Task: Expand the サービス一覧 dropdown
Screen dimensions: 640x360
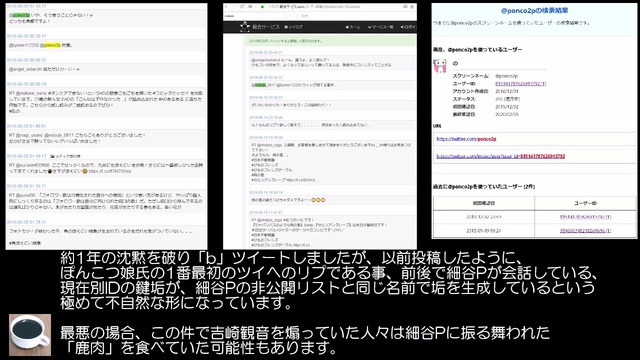Action: pyautogui.click(x=380, y=27)
